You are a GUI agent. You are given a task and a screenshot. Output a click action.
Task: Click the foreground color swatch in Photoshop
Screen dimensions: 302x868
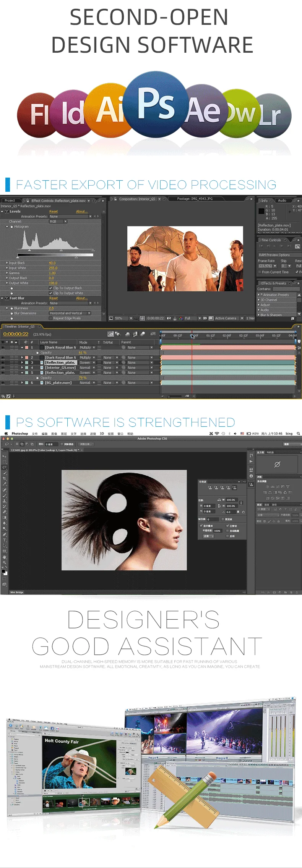click(3, 572)
